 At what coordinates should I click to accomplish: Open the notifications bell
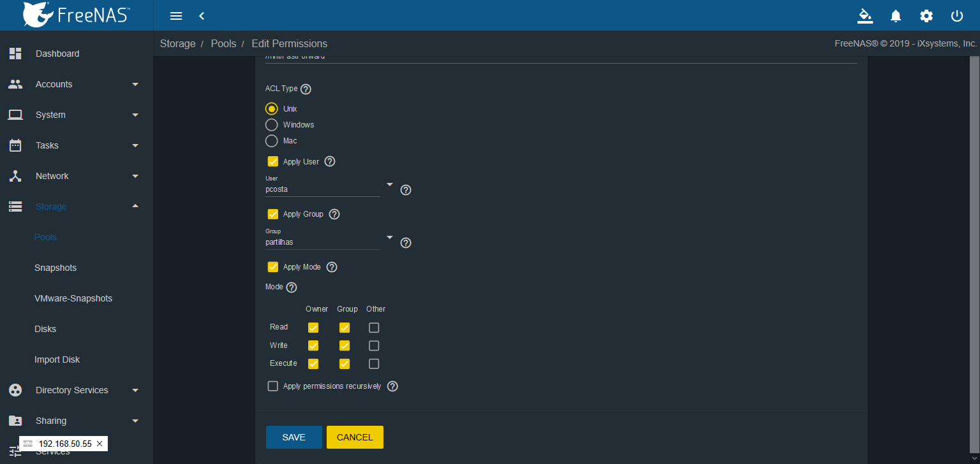coord(896,16)
